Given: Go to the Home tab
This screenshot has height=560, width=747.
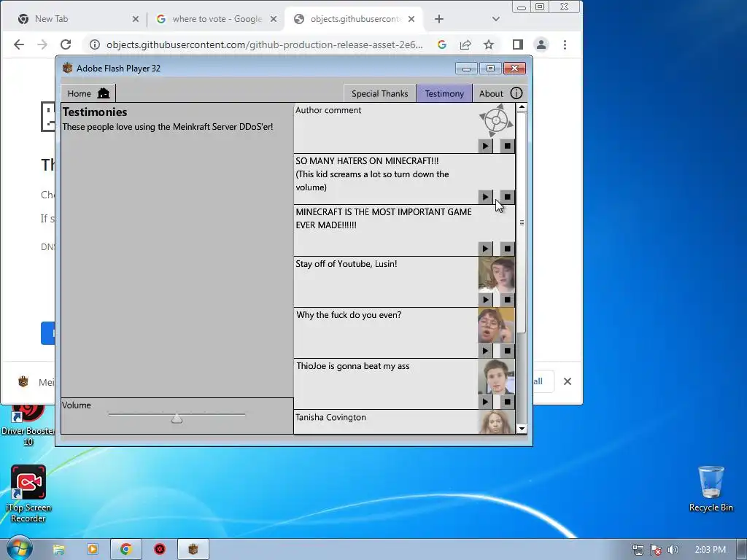Looking at the screenshot, I should click(x=88, y=93).
